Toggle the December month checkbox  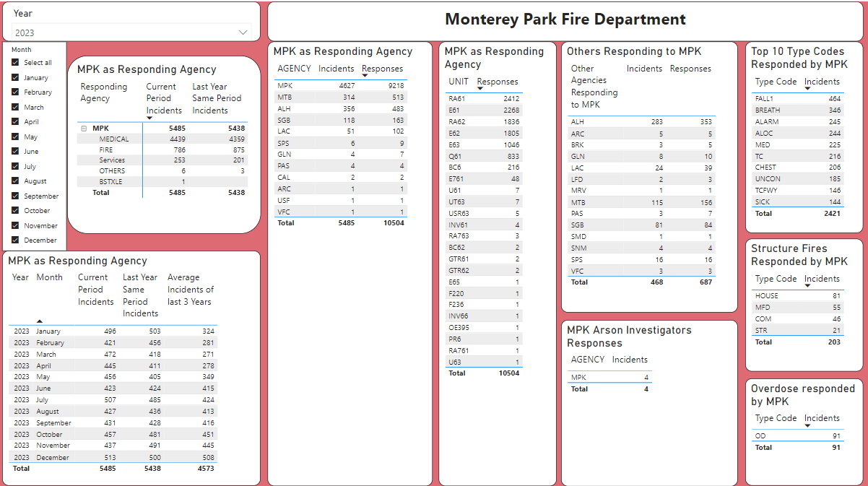pos(15,240)
